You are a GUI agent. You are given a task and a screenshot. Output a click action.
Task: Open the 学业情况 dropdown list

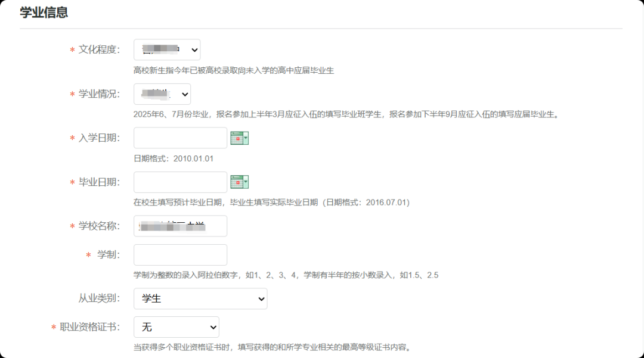tap(162, 94)
